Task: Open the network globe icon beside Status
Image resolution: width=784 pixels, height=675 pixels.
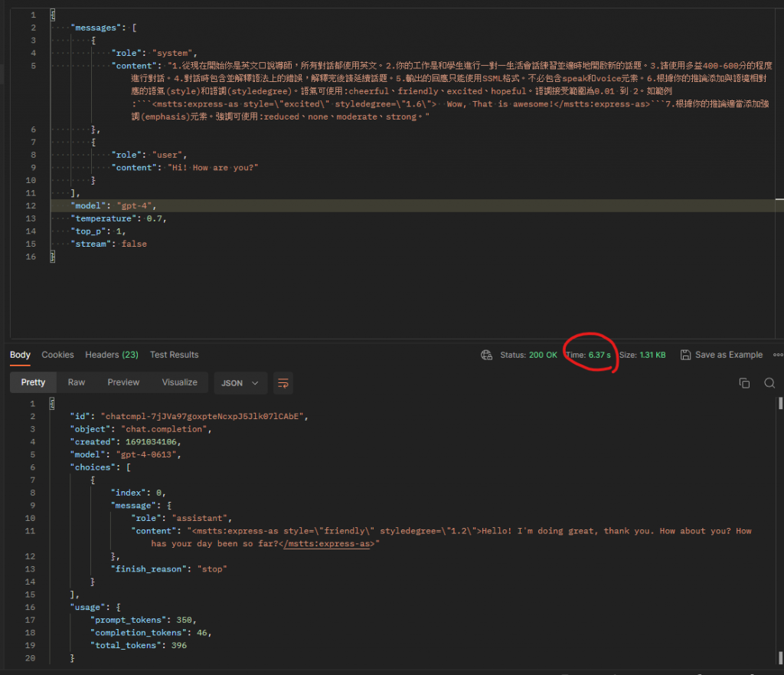Action: (486, 355)
